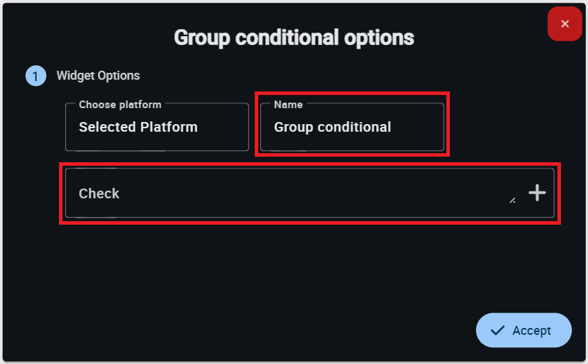This screenshot has height=364, width=588.
Task: Click the Check placeholder text
Action: coord(99,193)
